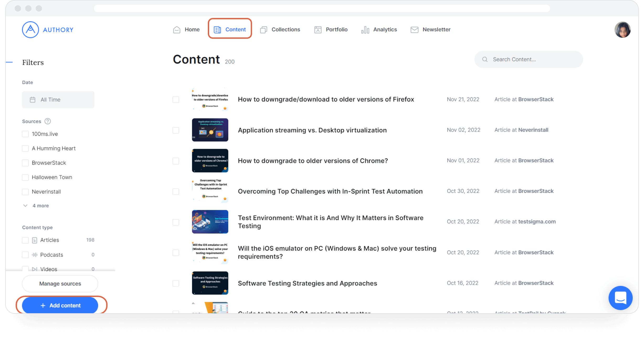The height and width of the screenshot is (340, 644).
Task: Toggle the BrowserStack source checkbox
Action: [25, 163]
